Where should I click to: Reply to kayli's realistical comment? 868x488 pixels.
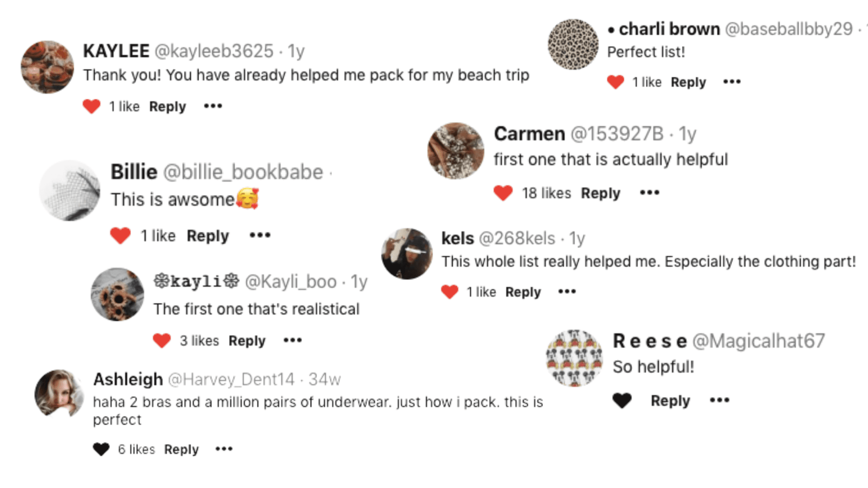247,341
